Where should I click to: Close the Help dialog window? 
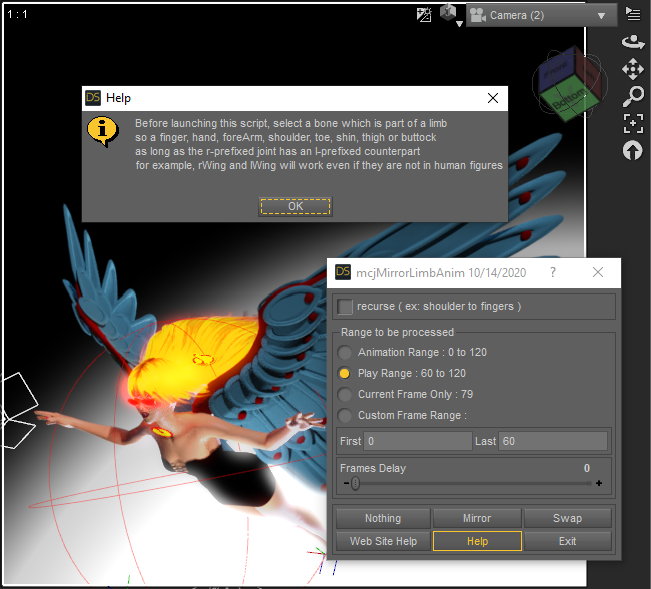click(493, 98)
